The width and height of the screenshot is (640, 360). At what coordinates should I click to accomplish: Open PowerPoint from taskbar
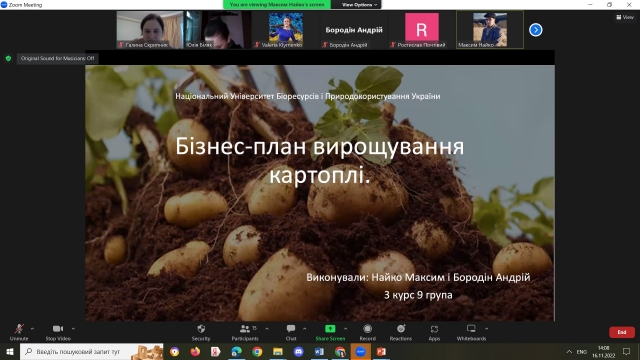pos(381,351)
